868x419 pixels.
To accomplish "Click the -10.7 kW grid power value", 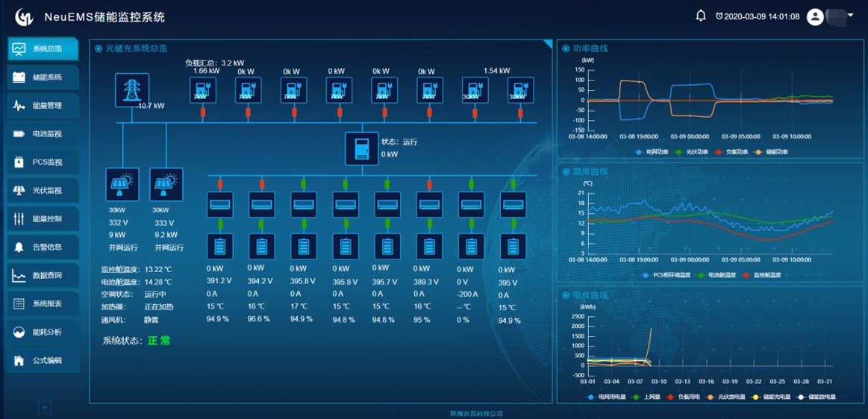I will click(x=150, y=106).
